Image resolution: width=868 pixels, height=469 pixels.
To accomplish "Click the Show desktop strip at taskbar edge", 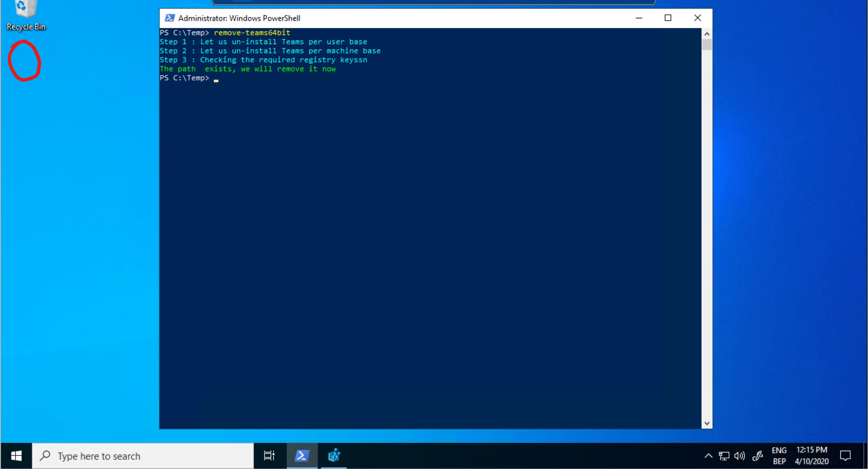I will point(866,456).
